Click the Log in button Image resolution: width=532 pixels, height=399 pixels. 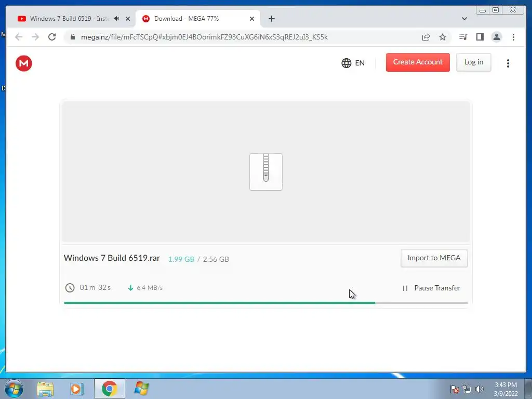pyautogui.click(x=474, y=62)
